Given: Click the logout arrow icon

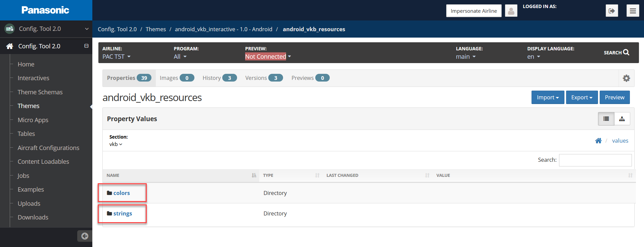Looking at the screenshot, I should 612,11.
